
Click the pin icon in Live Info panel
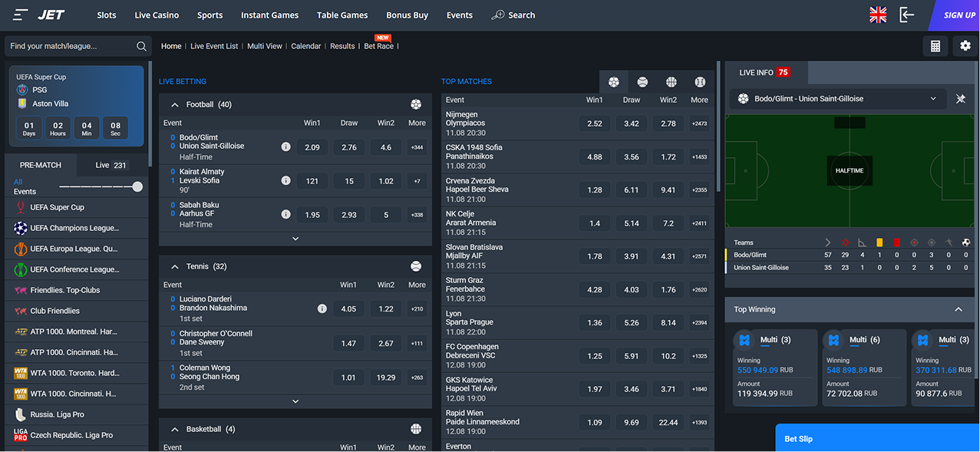[961, 99]
